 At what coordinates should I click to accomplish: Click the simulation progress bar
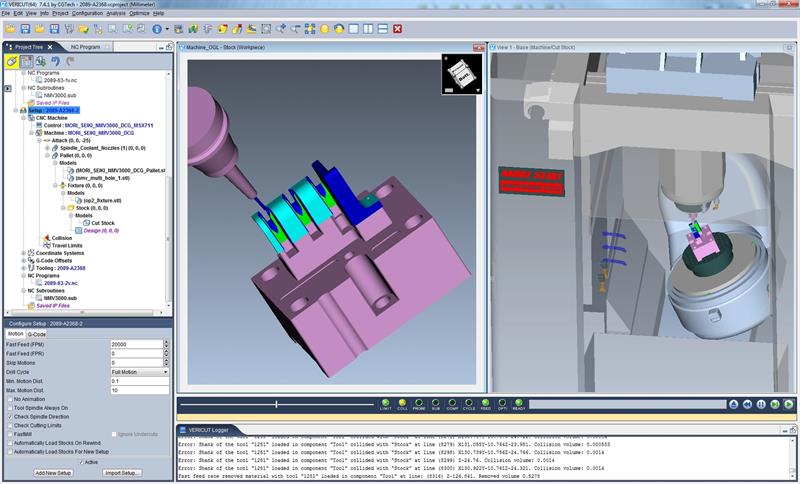[628, 404]
